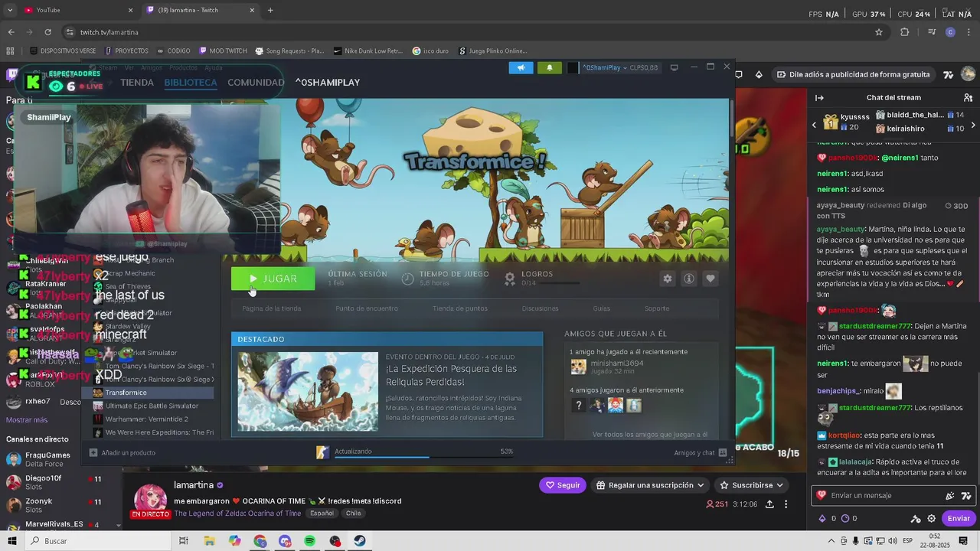Open the Twitch chat emote picker
Screen dimensions: 980x551
coord(967,495)
